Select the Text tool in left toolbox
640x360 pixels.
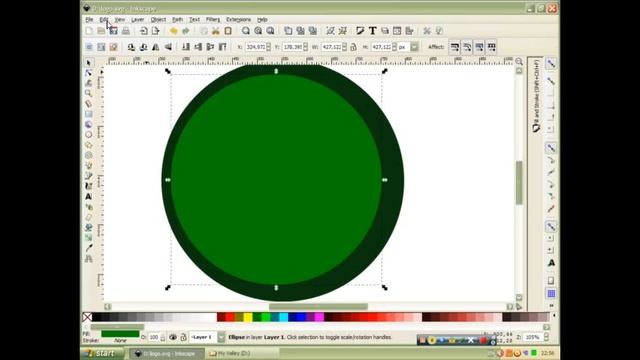point(89,196)
